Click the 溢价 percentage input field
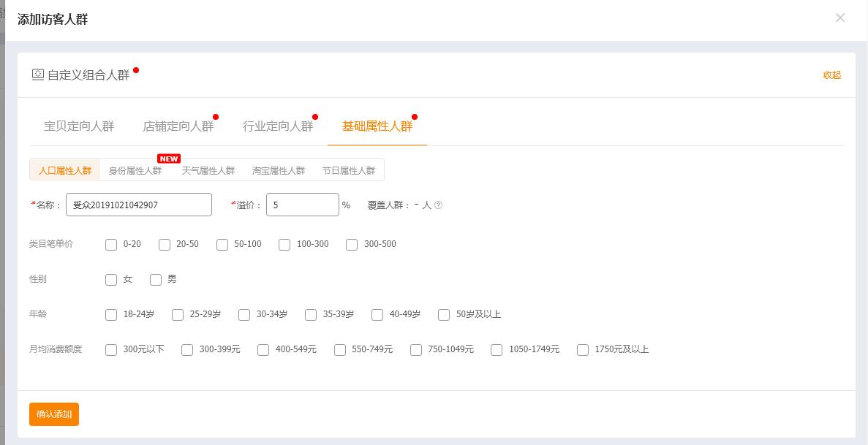 (302, 205)
